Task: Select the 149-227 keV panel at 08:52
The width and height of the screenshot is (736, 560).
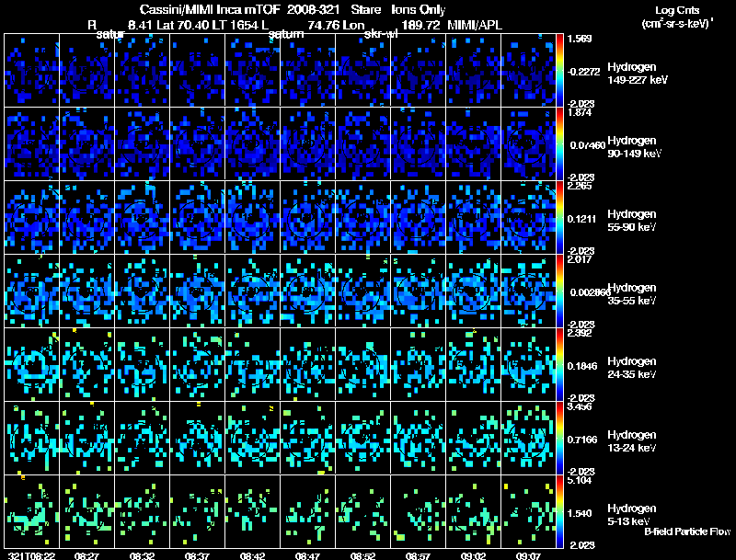Action: tap(362, 71)
